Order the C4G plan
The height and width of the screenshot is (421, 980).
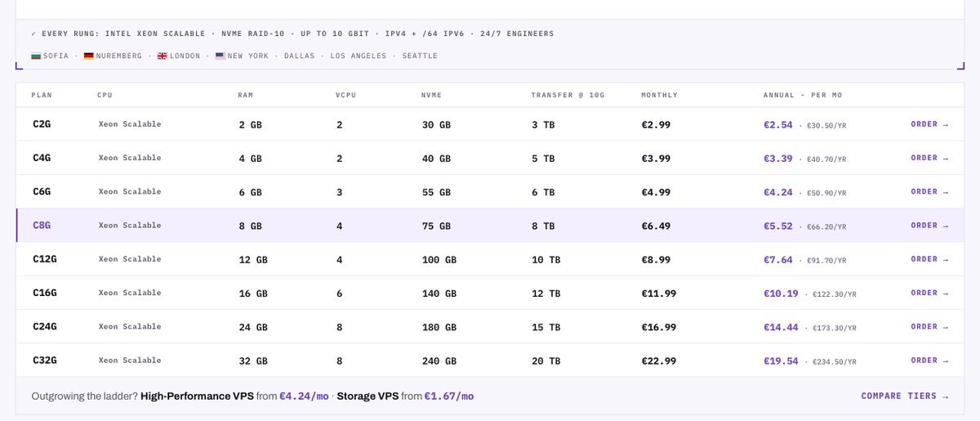click(x=929, y=158)
